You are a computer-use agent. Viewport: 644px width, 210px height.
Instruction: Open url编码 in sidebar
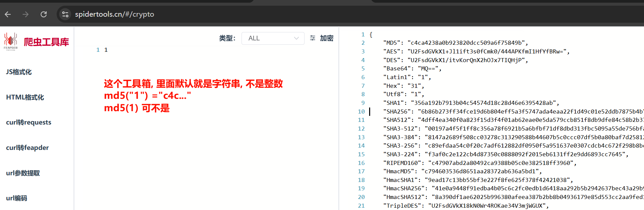click(x=17, y=198)
